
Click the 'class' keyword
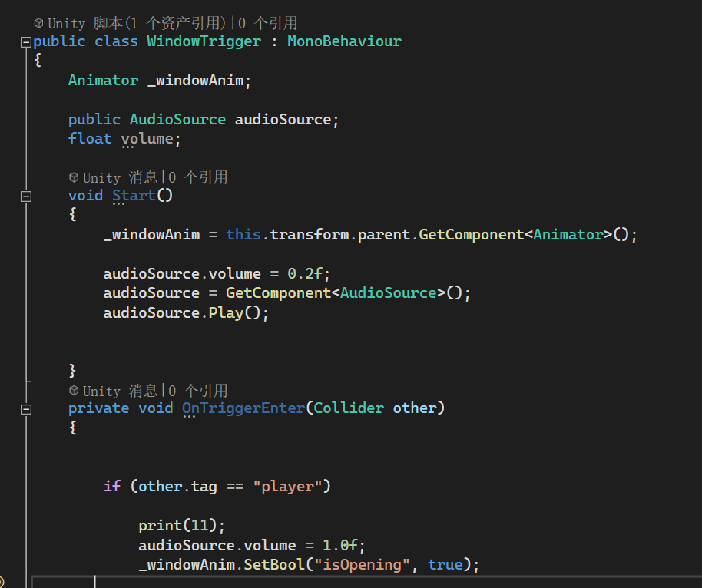click(x=116, y=41)
